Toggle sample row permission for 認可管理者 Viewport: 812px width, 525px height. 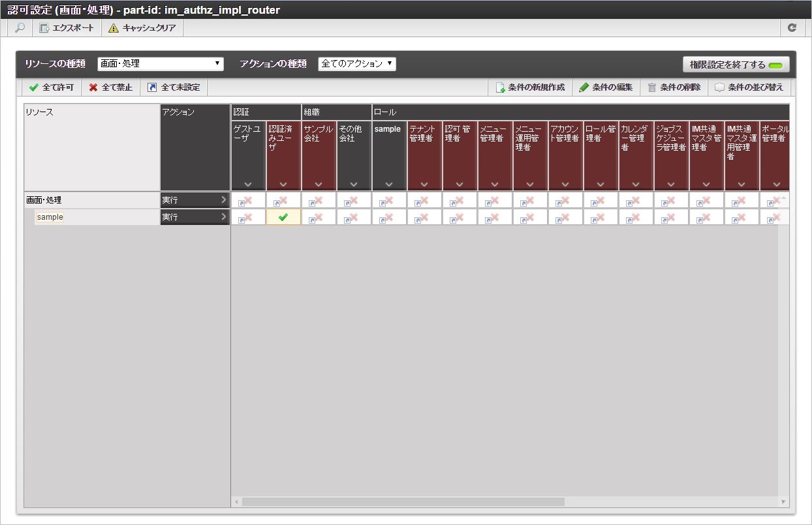(x=460, y=217)
